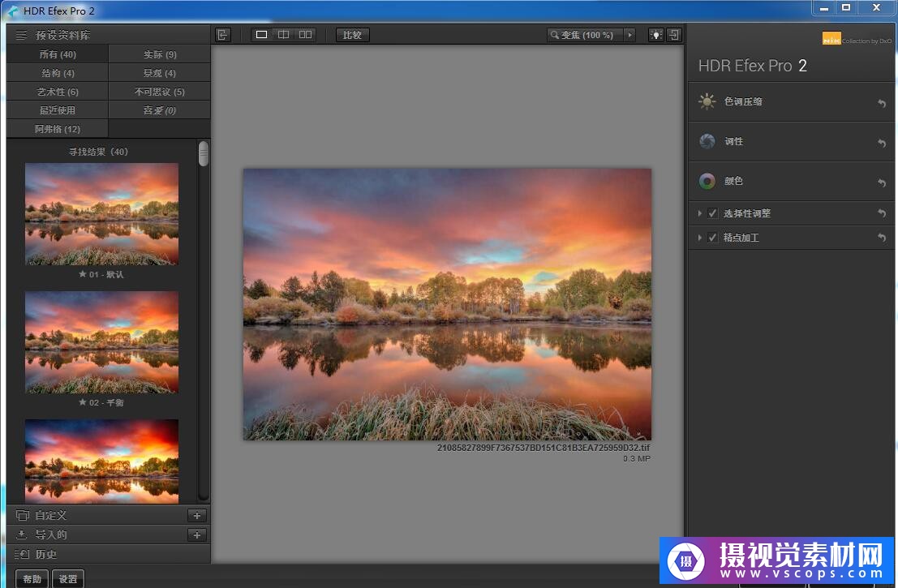Uncheck the 选择性调整 checkbox
The width and height of the screenshot is (898, 588).
tap(712, 213)
